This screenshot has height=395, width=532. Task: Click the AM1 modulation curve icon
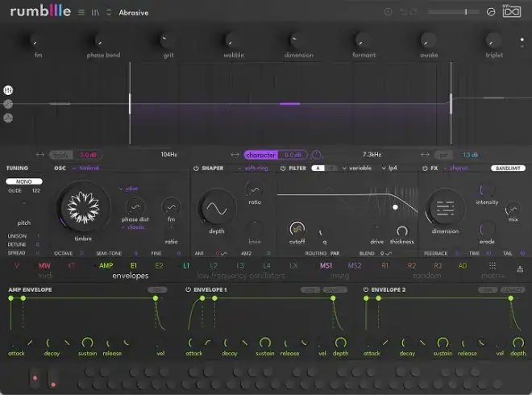tap(223, 253)
